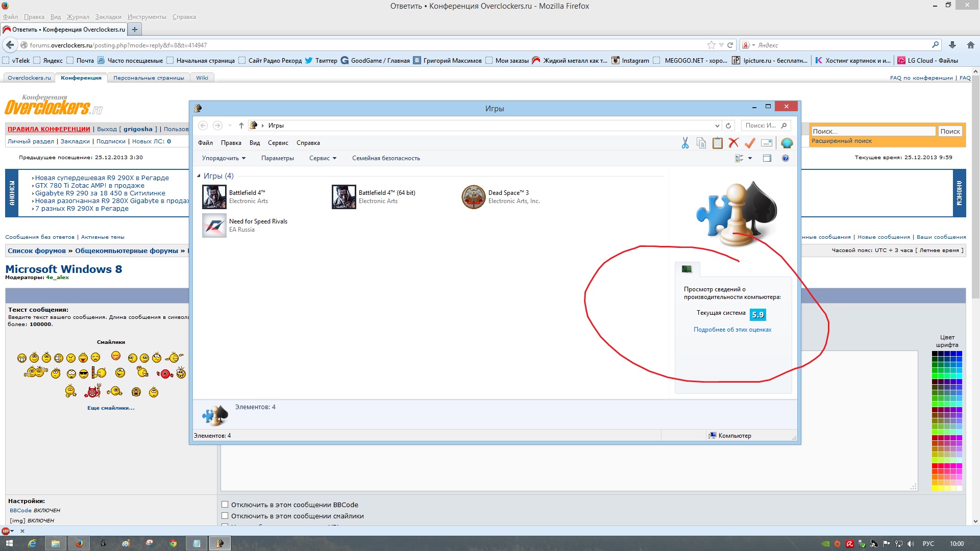Click the Classic Shell settings shell icon
Image resolution: width=980 pixels, height=551 pixels.
pos(787,143)
